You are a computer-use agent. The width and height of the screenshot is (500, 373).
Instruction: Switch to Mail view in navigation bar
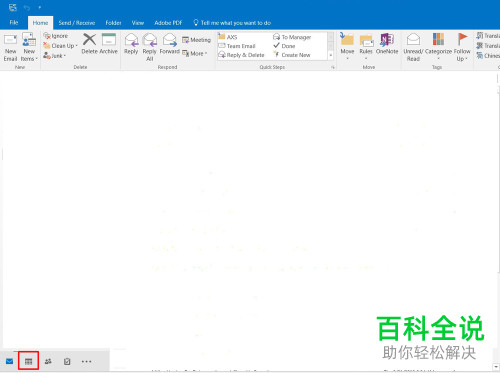[x=9, y=361]
